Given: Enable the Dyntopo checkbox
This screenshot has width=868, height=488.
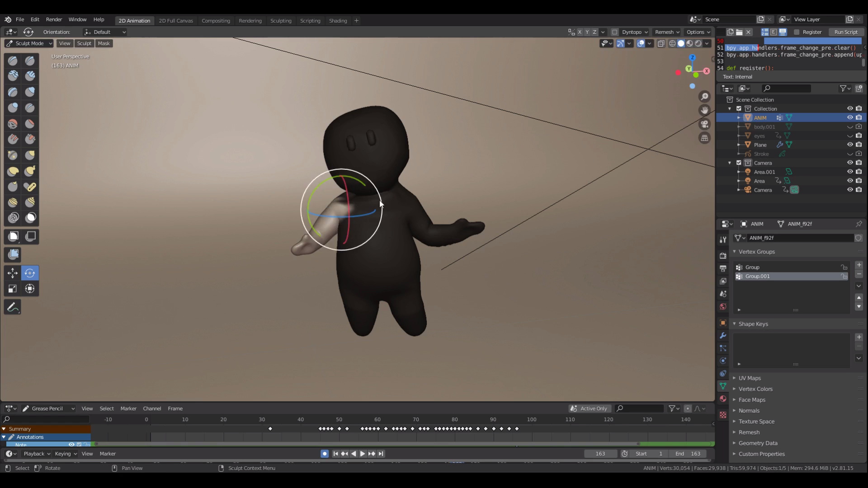Looking at the screenshot, I should 614,32.
